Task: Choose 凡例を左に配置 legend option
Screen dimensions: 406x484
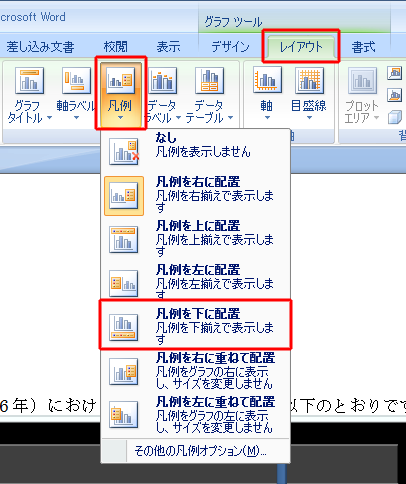Action: pyautogui.click(x=195, y=283)
